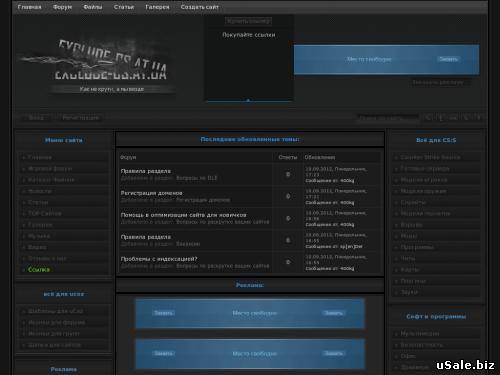
Task: Click the site logo banner
Action: click(111, 66)
